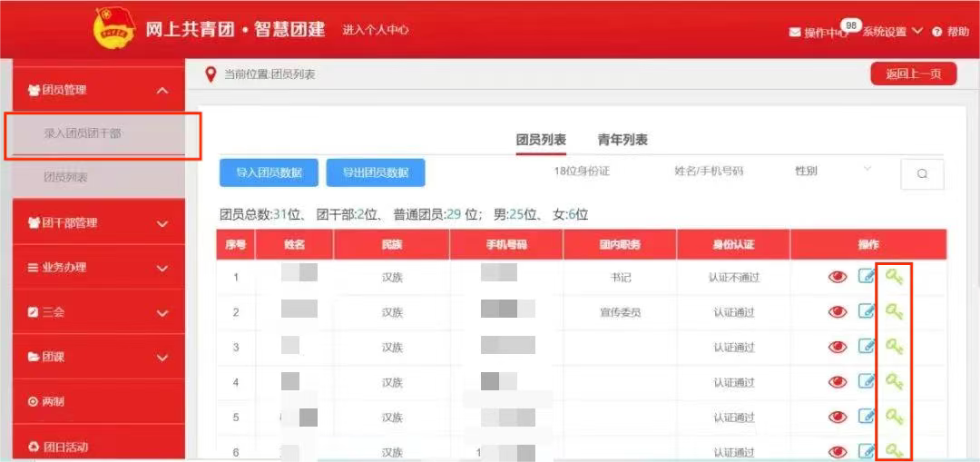The image size is (980, 462).
Task: Open 操作中心 envelope icon
Action: coord(795,33)
